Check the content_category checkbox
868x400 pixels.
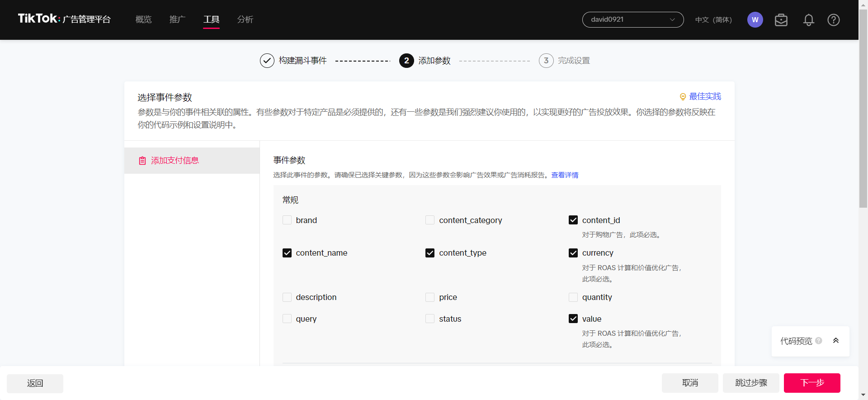430,220
